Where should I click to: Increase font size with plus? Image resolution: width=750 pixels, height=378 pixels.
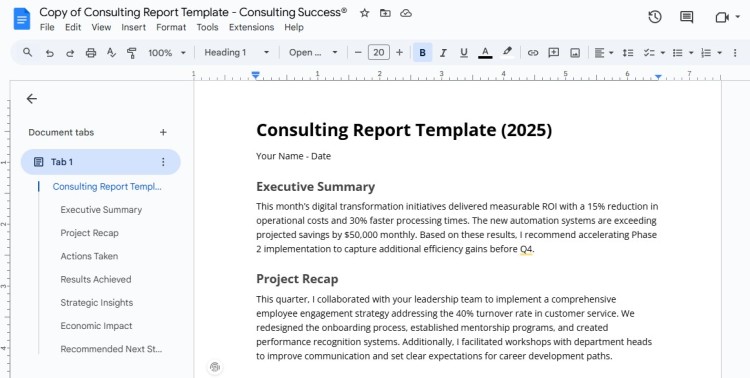tap(399, 52)
